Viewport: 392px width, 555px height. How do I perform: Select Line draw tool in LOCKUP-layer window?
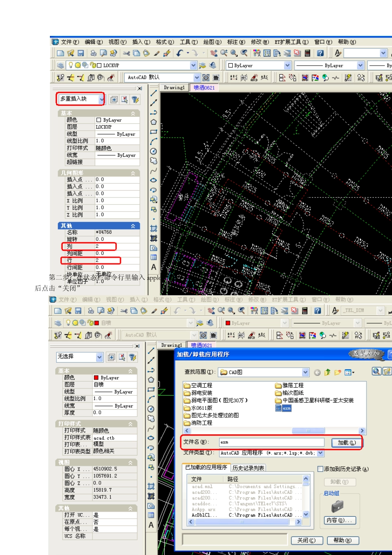(x=153, y=93)
